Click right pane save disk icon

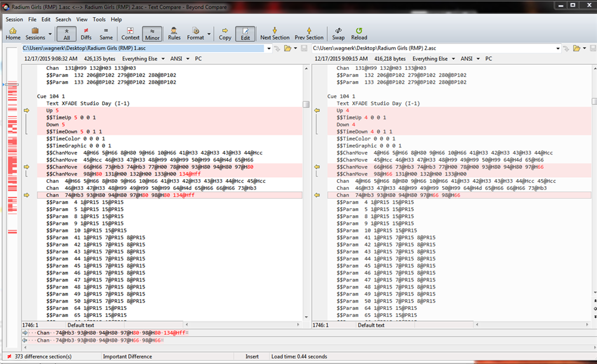(x=593, y=48)
